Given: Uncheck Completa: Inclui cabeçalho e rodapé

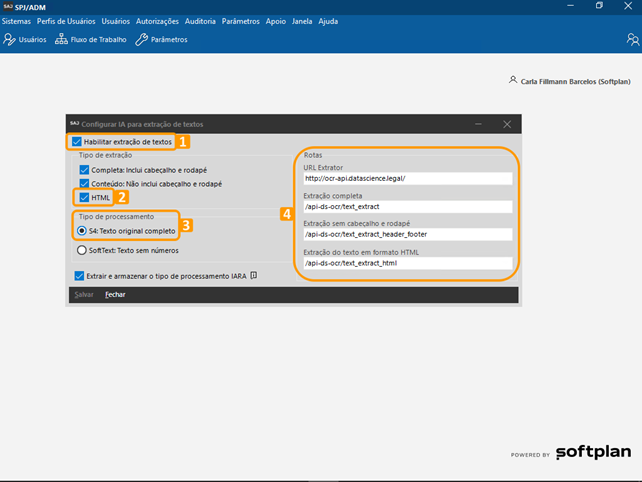Looking at the screenshot, I should 84,170.
